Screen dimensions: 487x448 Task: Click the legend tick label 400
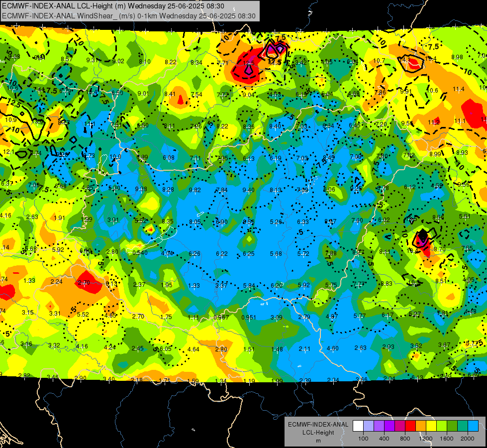[x=384, y=439]
